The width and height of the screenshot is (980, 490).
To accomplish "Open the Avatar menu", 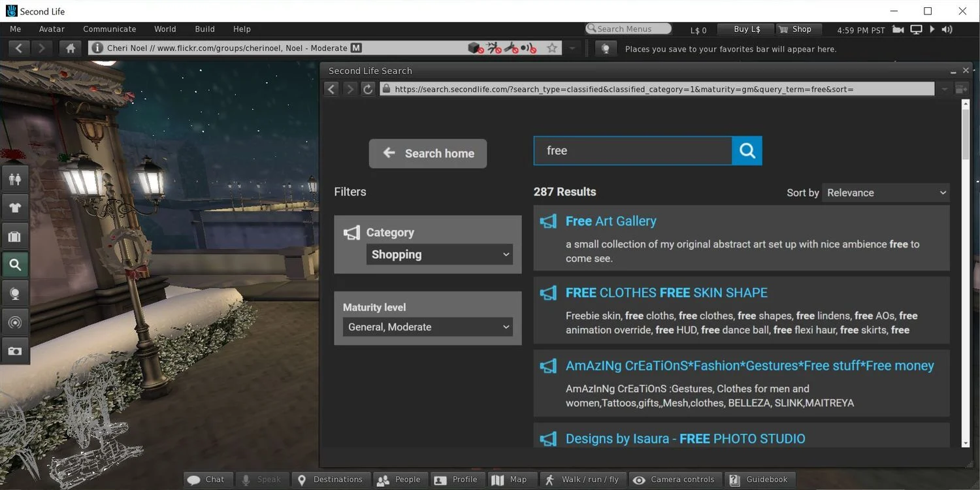I will (x=52, y=29).
